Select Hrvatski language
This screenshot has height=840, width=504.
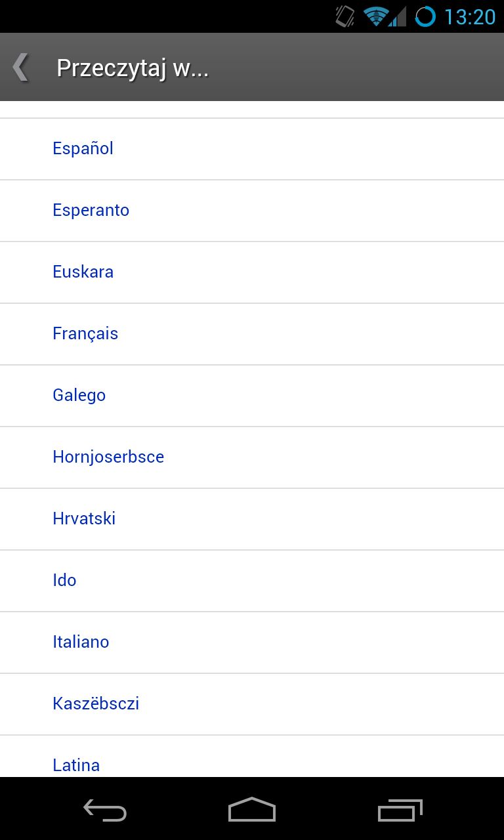coord(252,519)
